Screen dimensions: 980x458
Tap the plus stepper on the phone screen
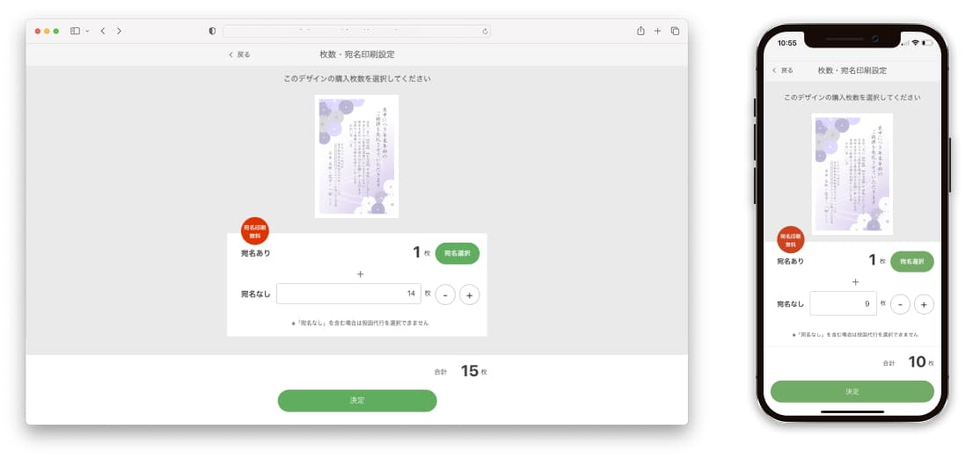click(924, 304)
